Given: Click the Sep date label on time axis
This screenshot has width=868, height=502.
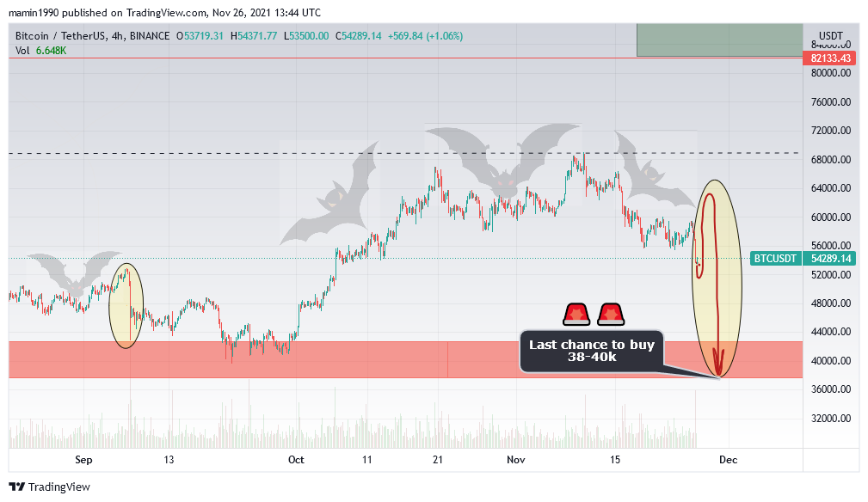Looking at the screenshot, I should (83, 459).
